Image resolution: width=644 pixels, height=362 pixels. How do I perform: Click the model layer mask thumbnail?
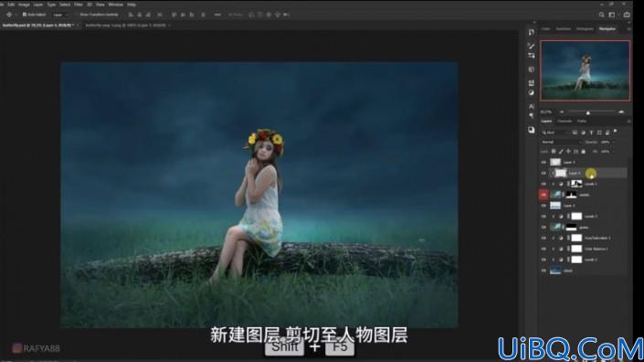[x=571, y=195]
